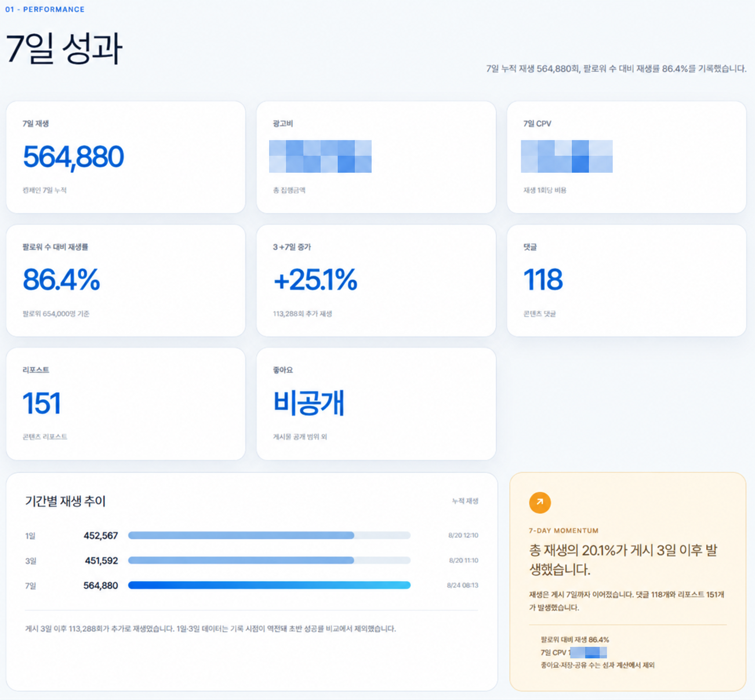Click the big 564,880 value in 7일 재생 card
Screen dimensions: 755x700
pyautogui.click(x=73, y=157)
